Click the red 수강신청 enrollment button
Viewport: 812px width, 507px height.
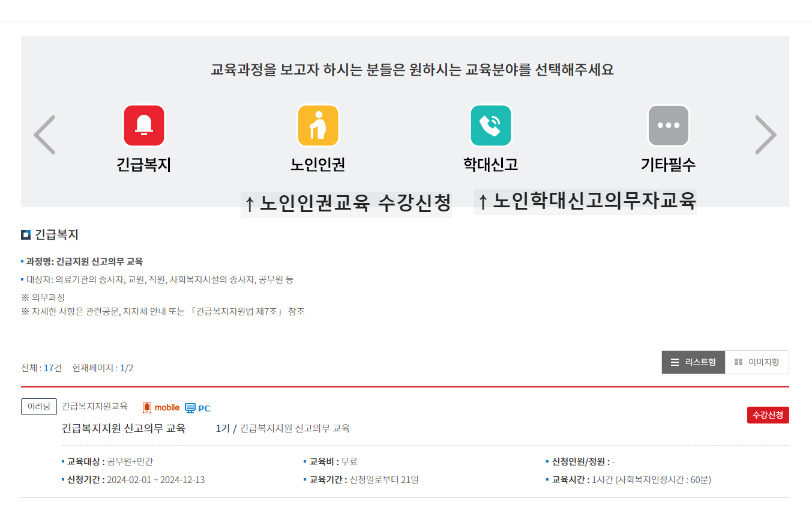point(768,415)
